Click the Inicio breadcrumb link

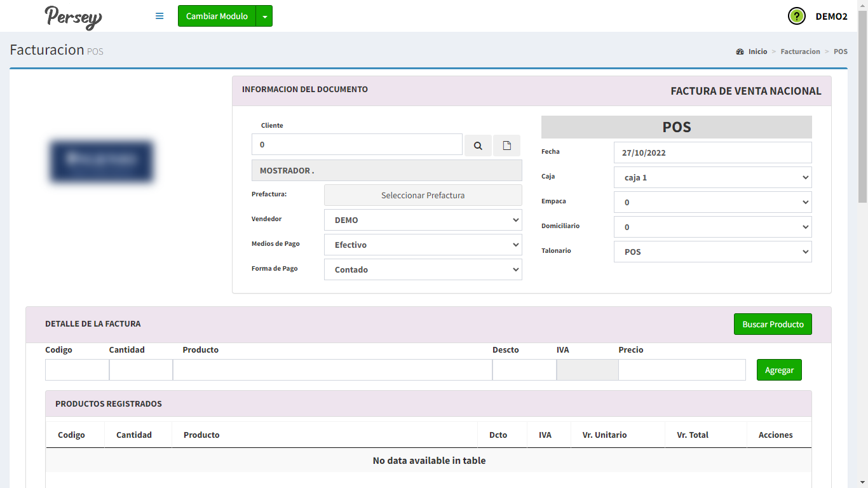point(757,51)
